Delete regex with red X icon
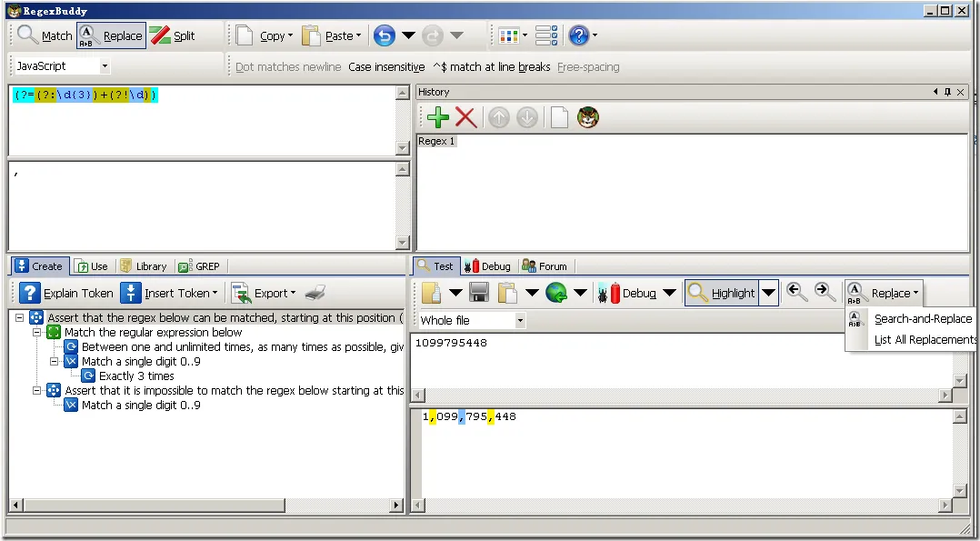This screenshot has height=541, width=980. coord(465,117)
